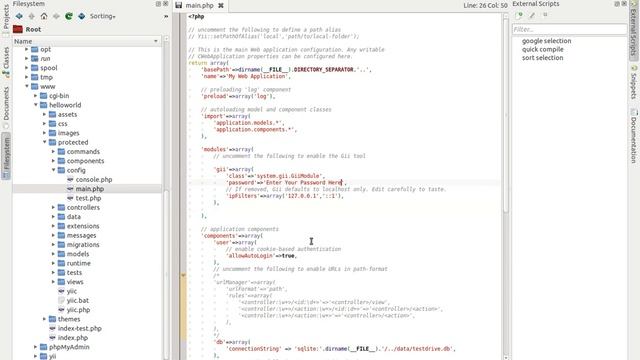Click the parent folder up arrow
640x360 pixels.
[31, 16]
